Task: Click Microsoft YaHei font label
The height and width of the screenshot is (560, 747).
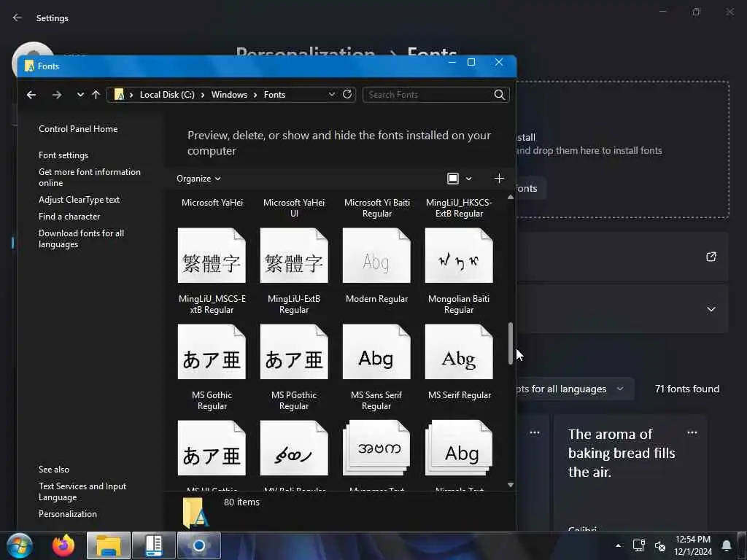Action: tap(212, 203)
